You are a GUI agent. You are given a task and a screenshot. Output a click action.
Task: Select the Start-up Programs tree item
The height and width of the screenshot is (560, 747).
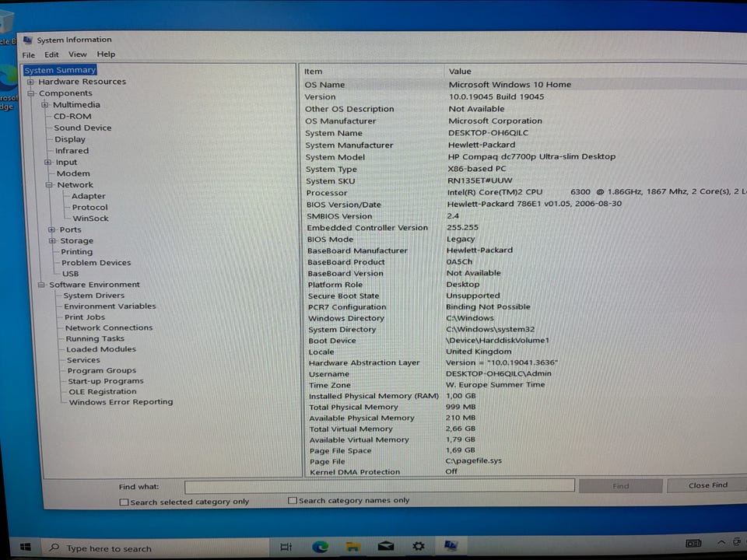(105, 381)
